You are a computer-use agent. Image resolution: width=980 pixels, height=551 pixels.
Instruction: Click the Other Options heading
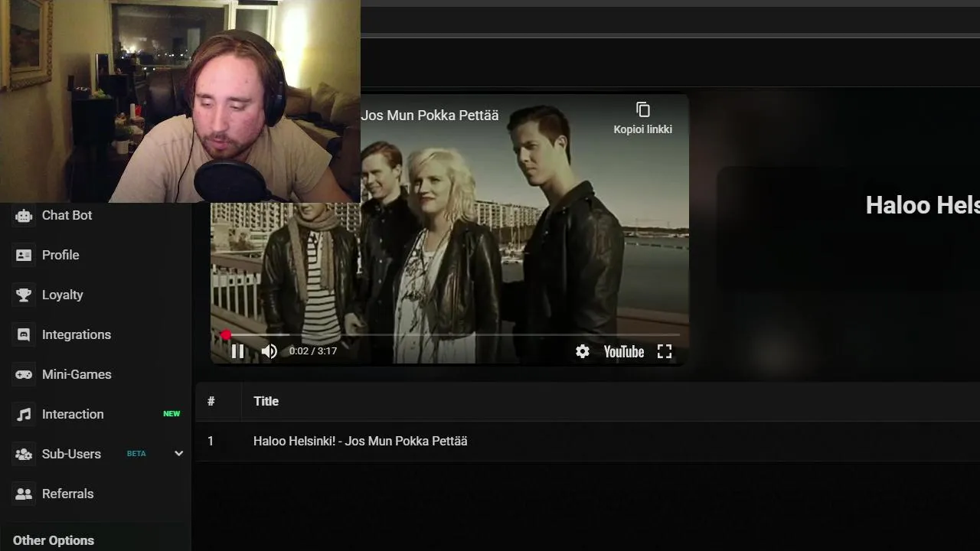54,540
